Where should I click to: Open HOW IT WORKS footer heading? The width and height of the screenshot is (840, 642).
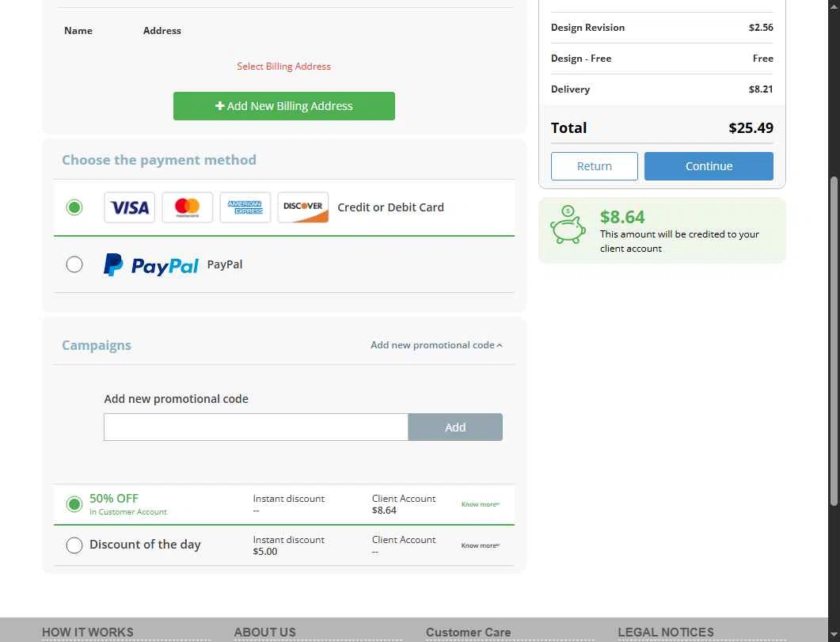tap(88, 633)
